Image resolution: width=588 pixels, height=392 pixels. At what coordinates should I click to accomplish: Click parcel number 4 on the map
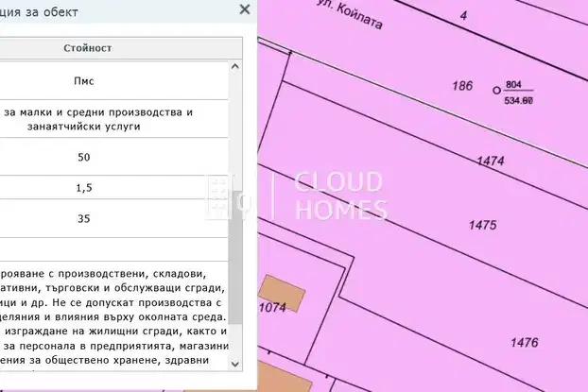(463, 16)
